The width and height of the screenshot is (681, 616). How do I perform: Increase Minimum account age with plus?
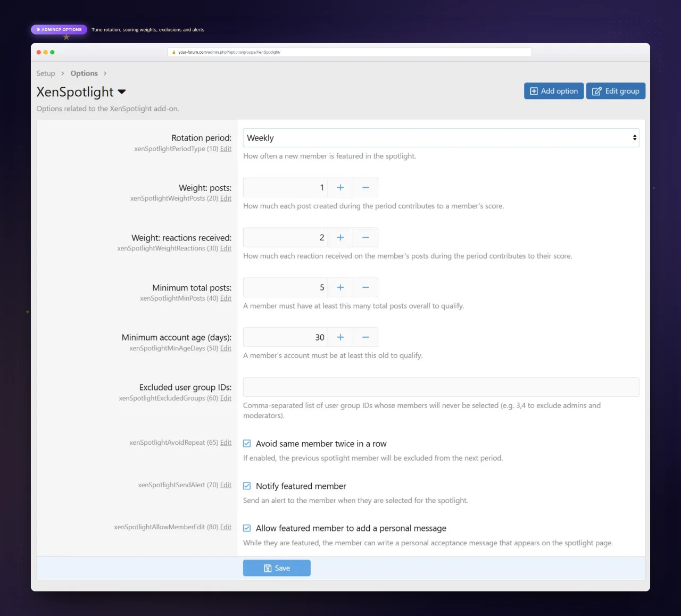[340, 337]
